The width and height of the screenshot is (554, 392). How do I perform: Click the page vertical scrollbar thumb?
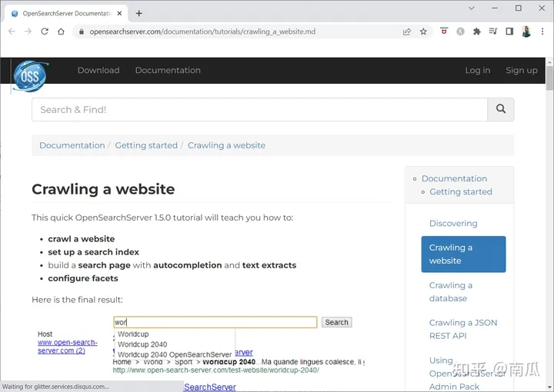(549, 78)
